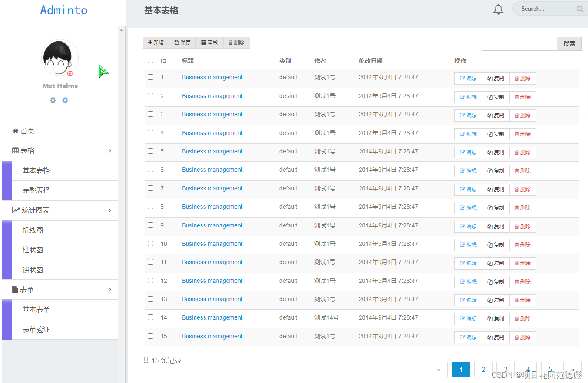Image resolution: width=588 pixels, height=383 pixels.
Task: Copy row 7 using 复制 button
Action: (496, 190)
